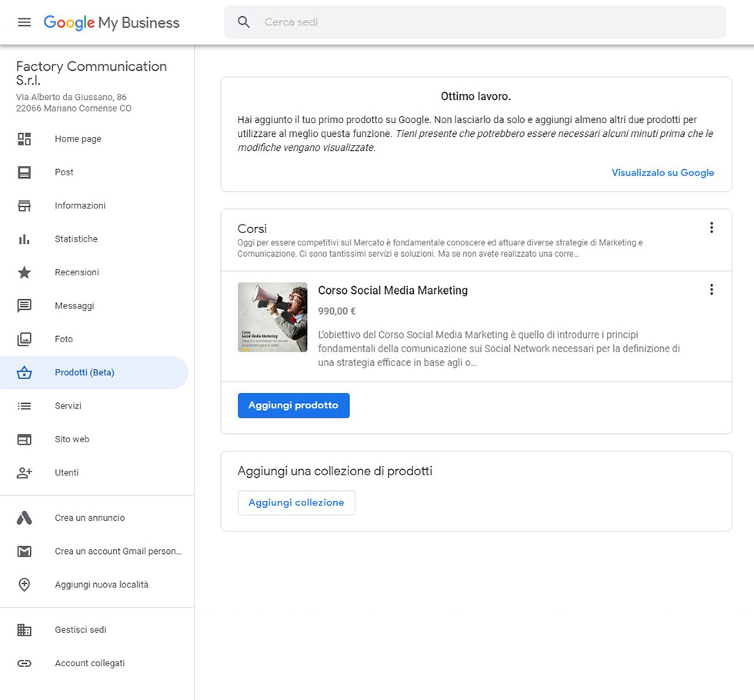
Task: Click the Post sidebar icon
Action: click(24, 172)
